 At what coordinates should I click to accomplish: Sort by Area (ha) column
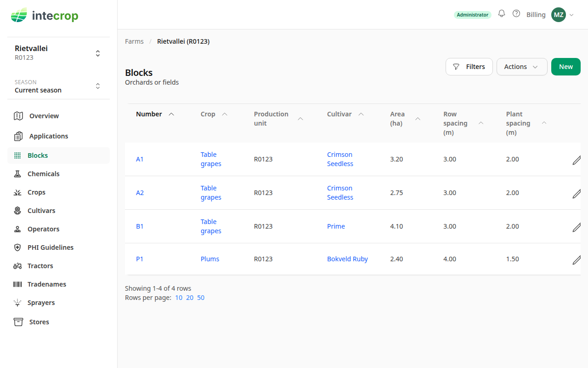[x=405, y=119]
